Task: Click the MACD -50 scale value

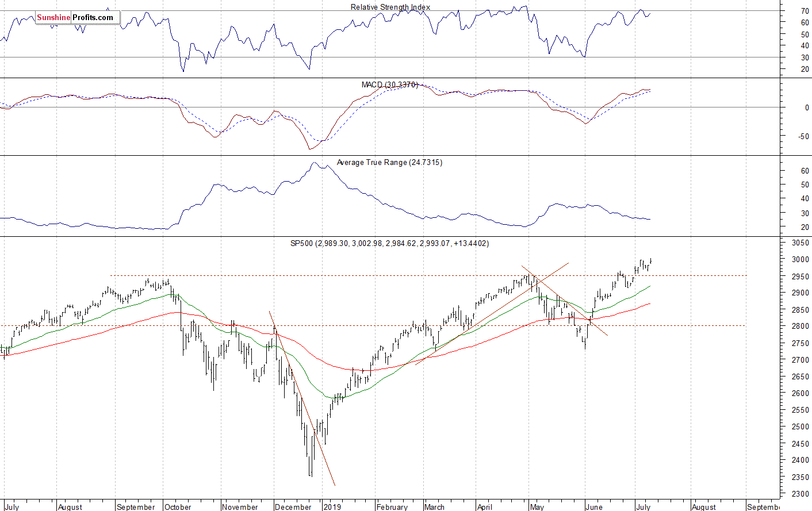Action: pyautogui.click(x=803, y=137)
